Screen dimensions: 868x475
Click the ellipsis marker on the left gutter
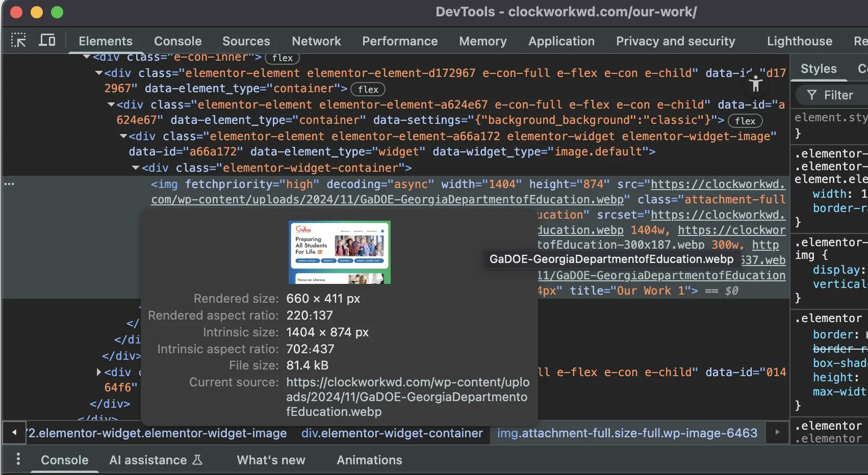point(9,184)
